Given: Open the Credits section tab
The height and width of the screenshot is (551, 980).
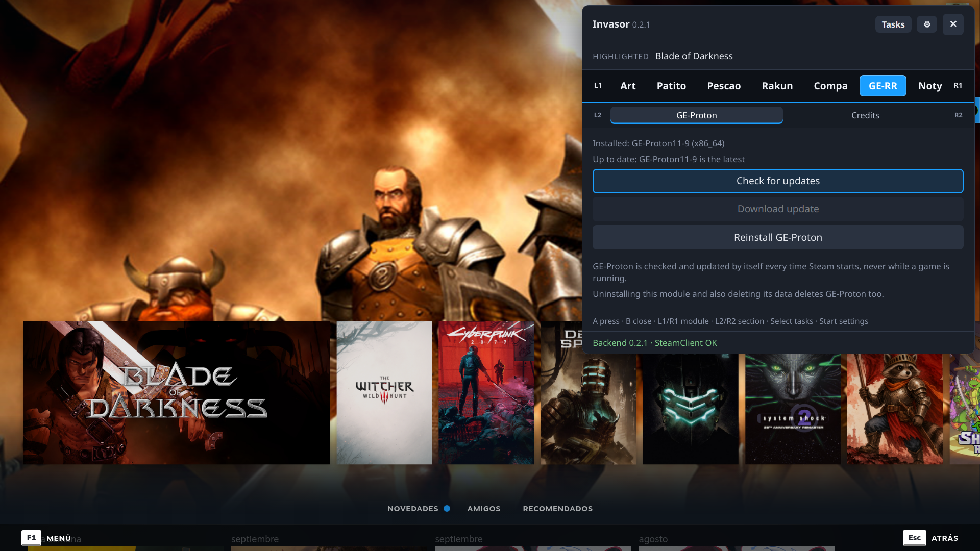Looking at the screenshot, I should click(865, 115).
